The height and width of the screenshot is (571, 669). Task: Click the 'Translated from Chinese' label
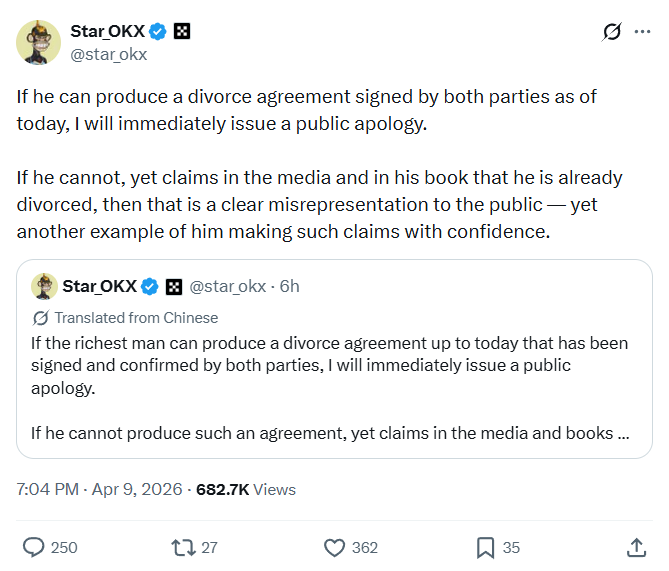point(135,317)
